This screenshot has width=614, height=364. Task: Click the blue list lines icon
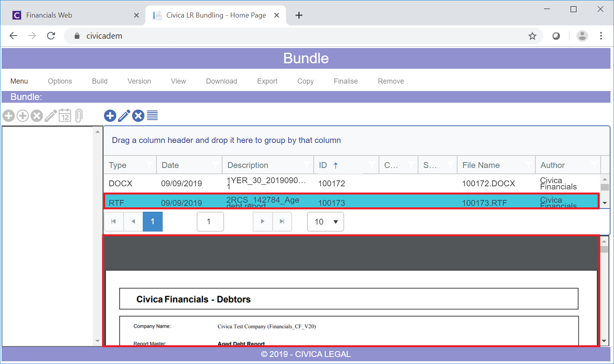tap(153, 116)
